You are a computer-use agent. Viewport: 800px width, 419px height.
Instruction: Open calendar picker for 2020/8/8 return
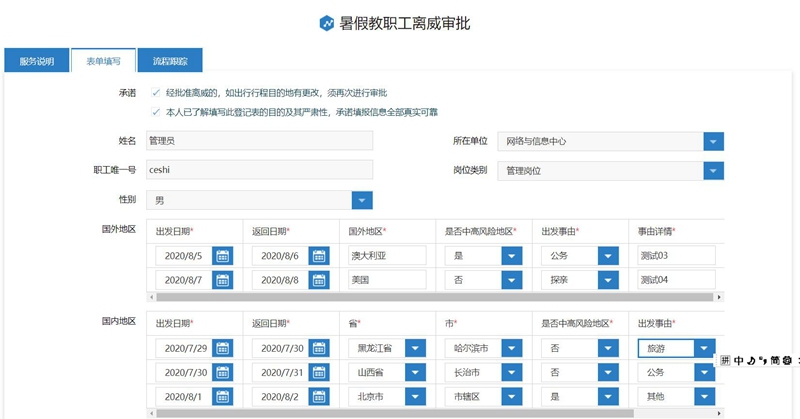point(319,281)
